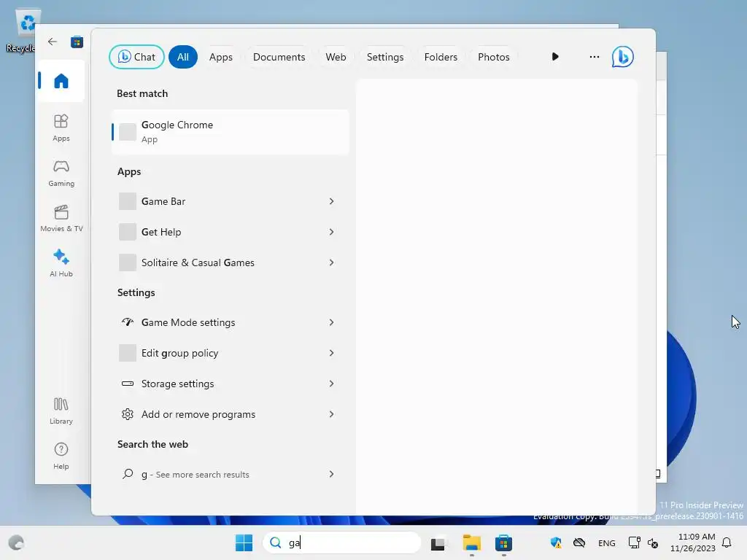Open Bing chat icon at search panel corner
This screenshot has width=747, height=560.
(623, 57)
